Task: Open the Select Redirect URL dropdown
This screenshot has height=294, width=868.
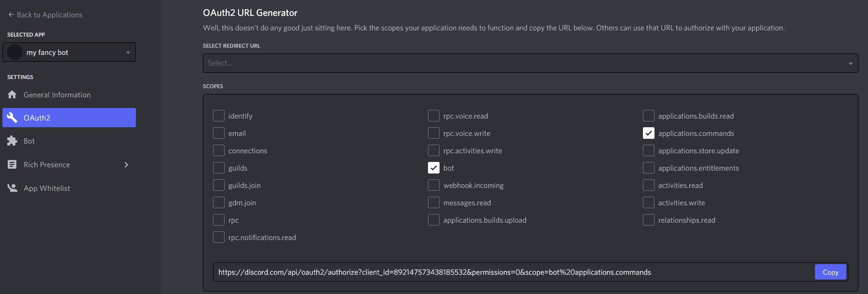Action: coord(530,63)
